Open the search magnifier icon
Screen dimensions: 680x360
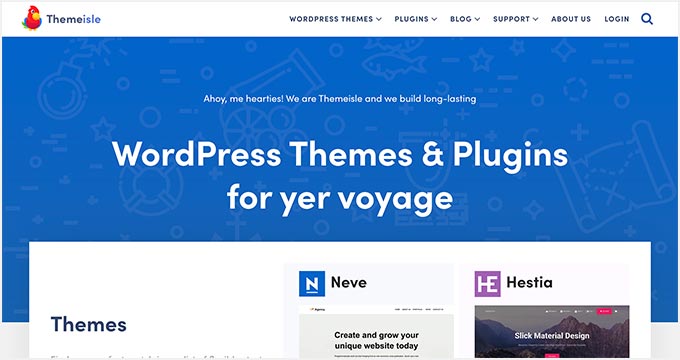pos(647,19)
